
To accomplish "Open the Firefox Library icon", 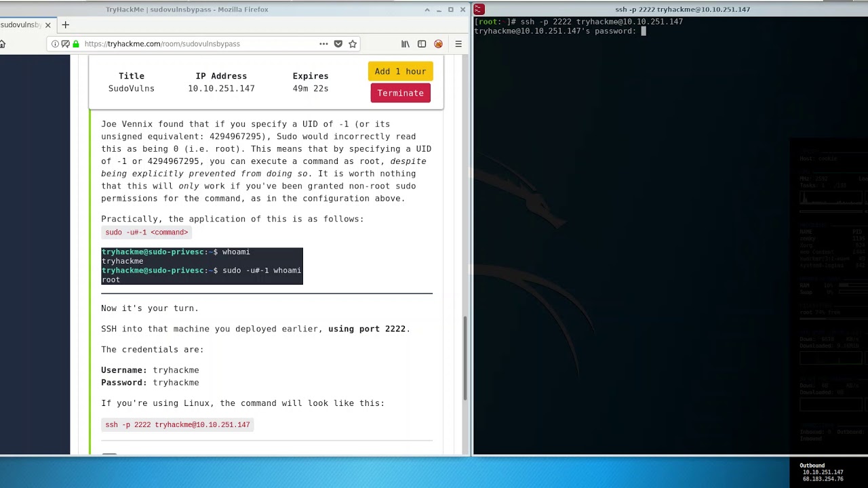I will (406, 44).
